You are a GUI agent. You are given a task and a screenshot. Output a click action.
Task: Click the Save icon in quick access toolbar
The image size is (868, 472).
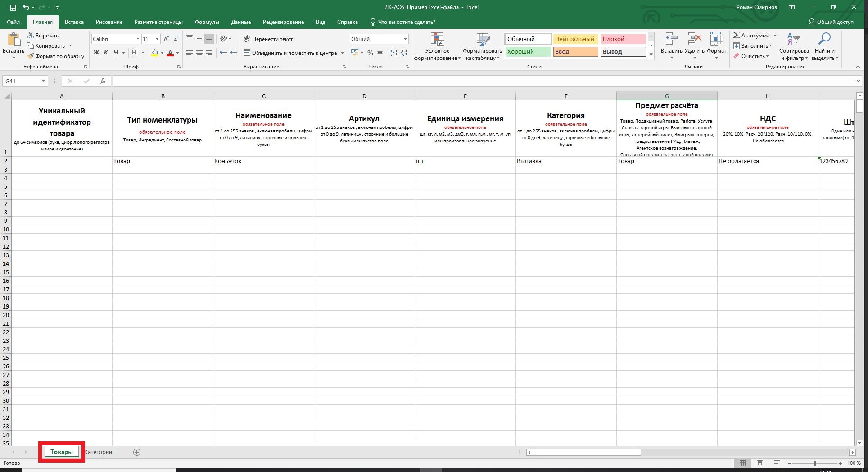point(13,7)
